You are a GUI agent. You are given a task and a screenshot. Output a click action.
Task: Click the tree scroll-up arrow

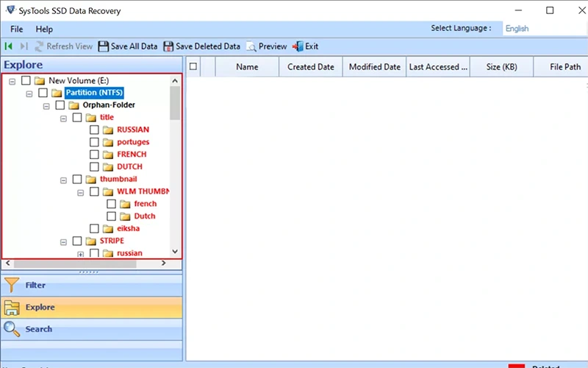click(175, 80)
